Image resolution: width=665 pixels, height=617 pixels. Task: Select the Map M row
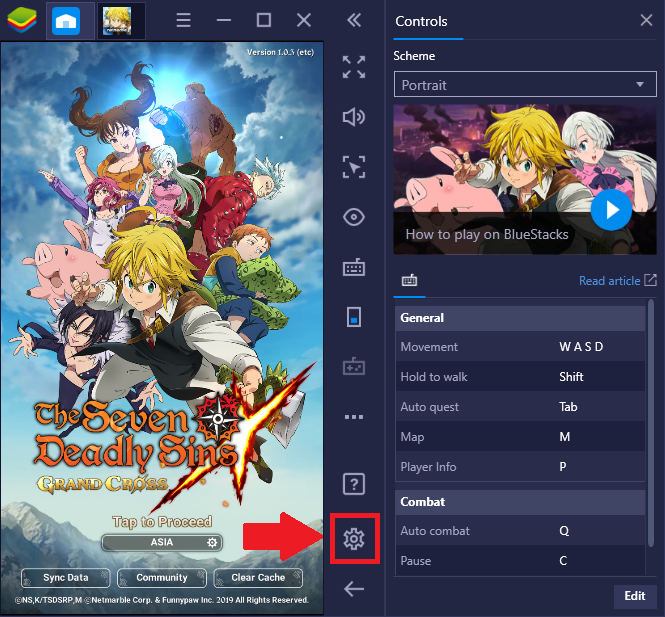520,437
